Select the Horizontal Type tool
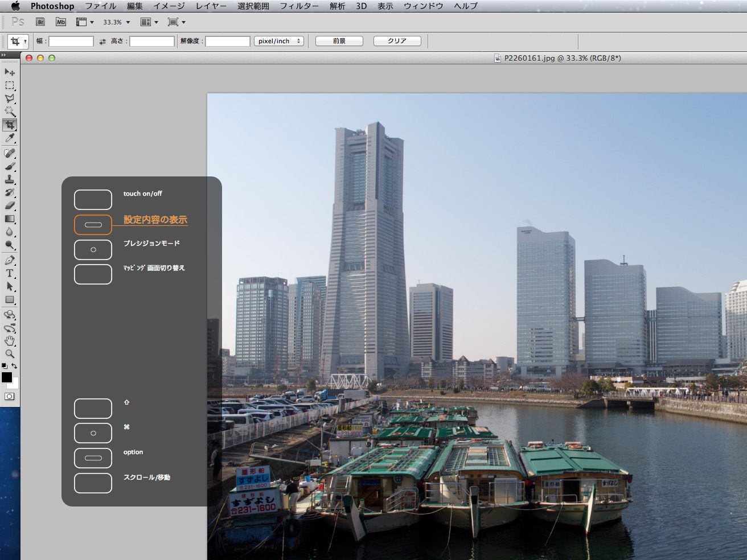Viewport: 747px width, 560px height. tap(10, 274)
